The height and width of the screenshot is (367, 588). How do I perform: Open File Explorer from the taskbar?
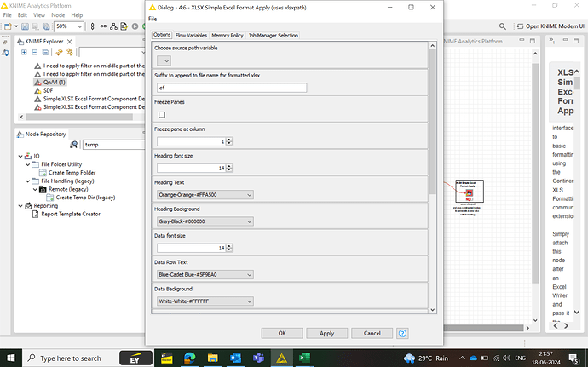[213, 358]
